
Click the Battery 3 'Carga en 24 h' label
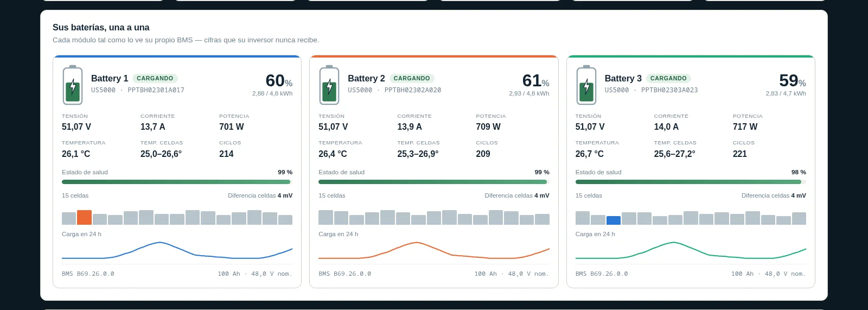(595, 234)
